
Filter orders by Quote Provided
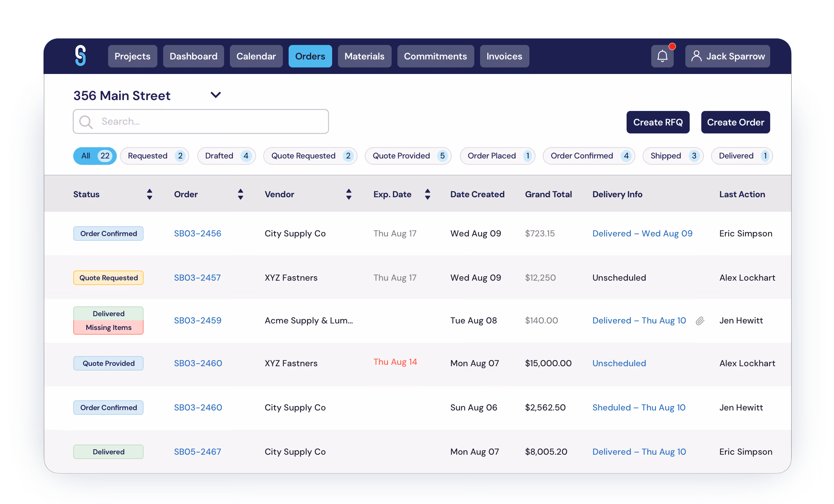tap(408, 156)
